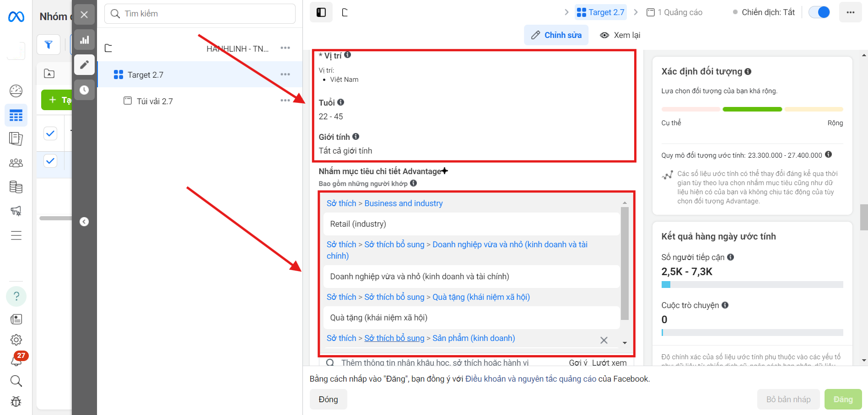Click the Đóng button
Viewport: 868px width, 415px height.
[328, 399]
